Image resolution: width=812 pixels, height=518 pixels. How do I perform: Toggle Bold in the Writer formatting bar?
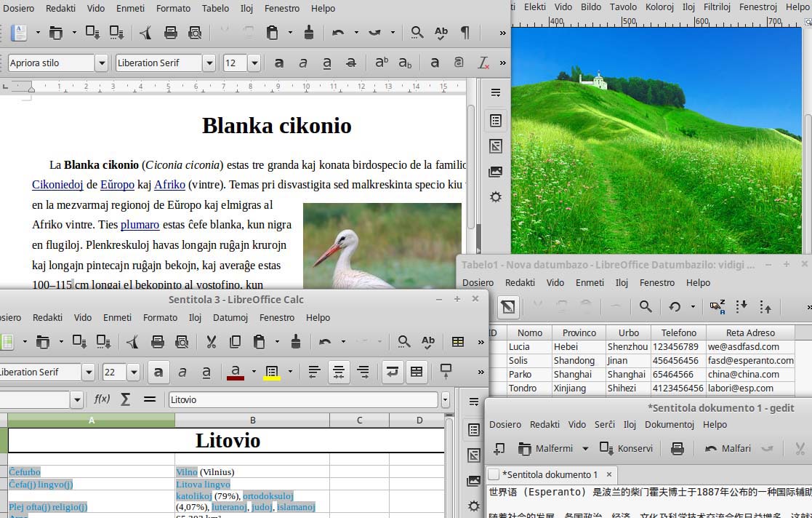[278, 63]
